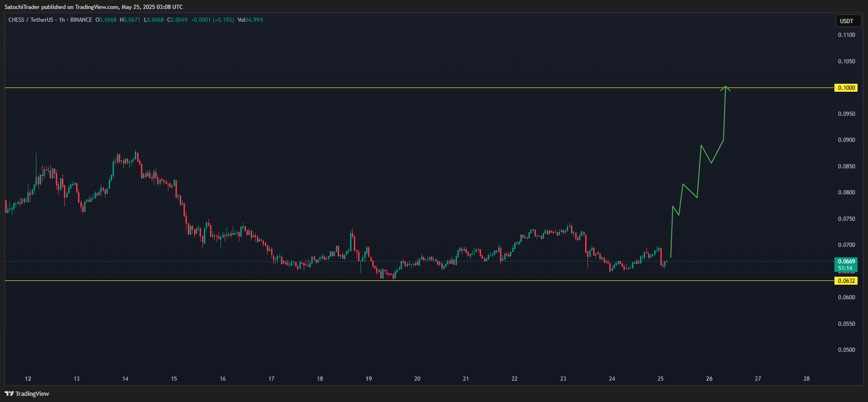
Task: Click date 12 on the time axis
Action: pyautogui.click(x=28, y=379)
